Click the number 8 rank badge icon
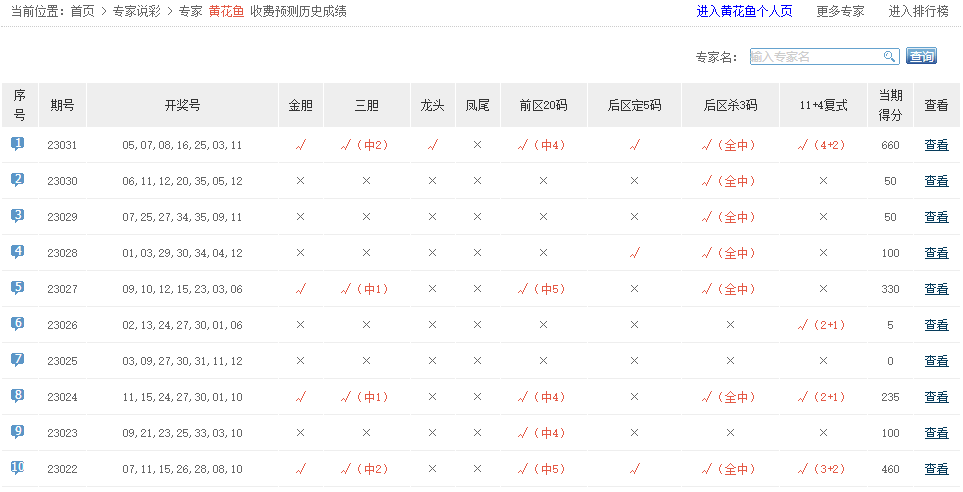Viewport: 963px width, 492px height. pos(18,396)
